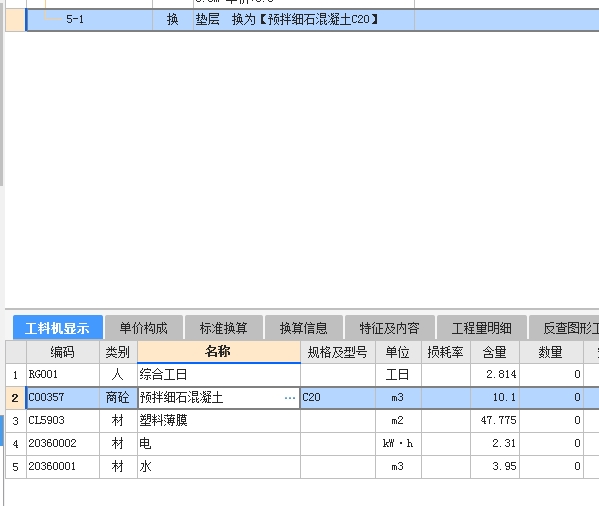
Task: Click the 商砼 category cell
Action: 118,398
